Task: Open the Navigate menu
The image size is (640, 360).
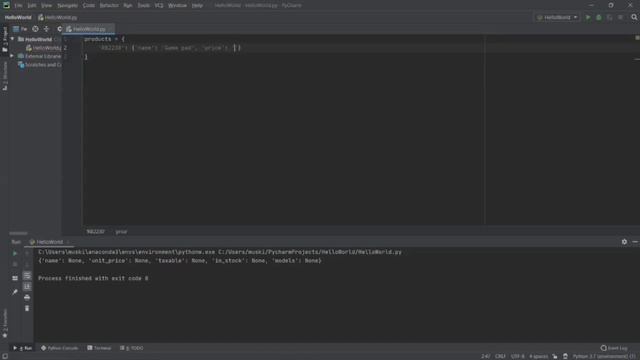Action: point(67,6)
